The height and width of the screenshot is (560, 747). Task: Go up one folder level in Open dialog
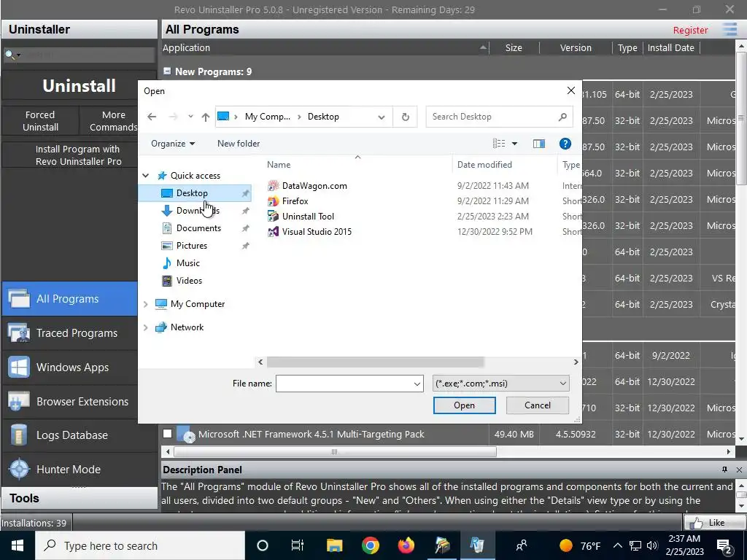[x=205, y=117]
